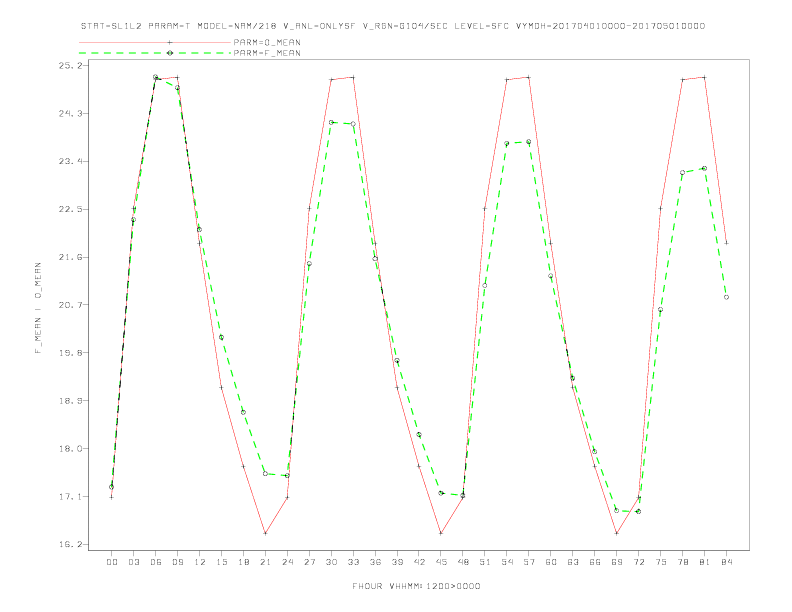This screenshot has width=792, height=612.
Task: Click the green F_MEAN circle marker at hour 78
Action: tap(682, 173)
